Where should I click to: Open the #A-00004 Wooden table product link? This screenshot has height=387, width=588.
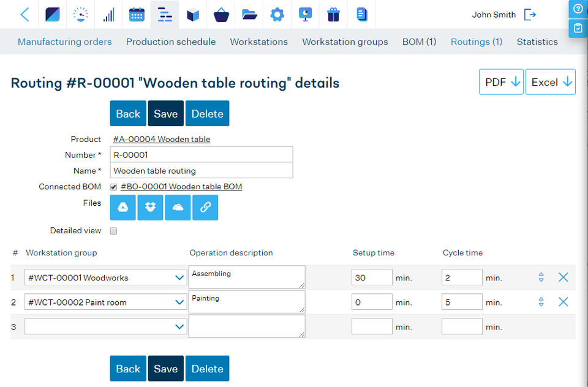(x=162, y=139)
